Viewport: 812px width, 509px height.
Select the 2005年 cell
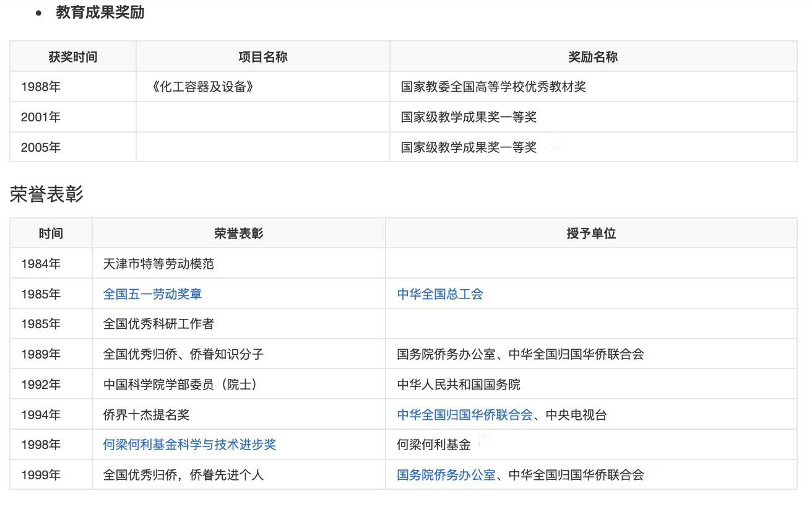tap(73, 147)
